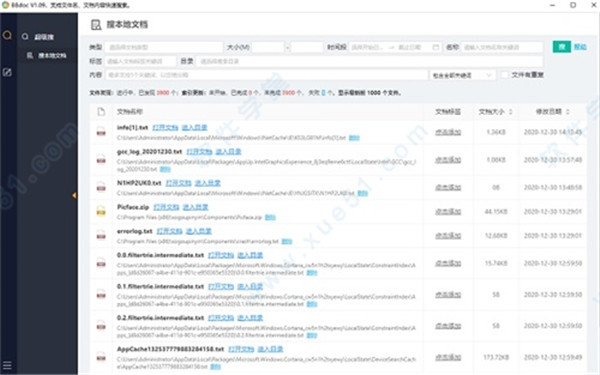Click the file icon for gcc_log_20201230.txt
Image resolution: width=600 pixels, height=375 pixels.
101,160
